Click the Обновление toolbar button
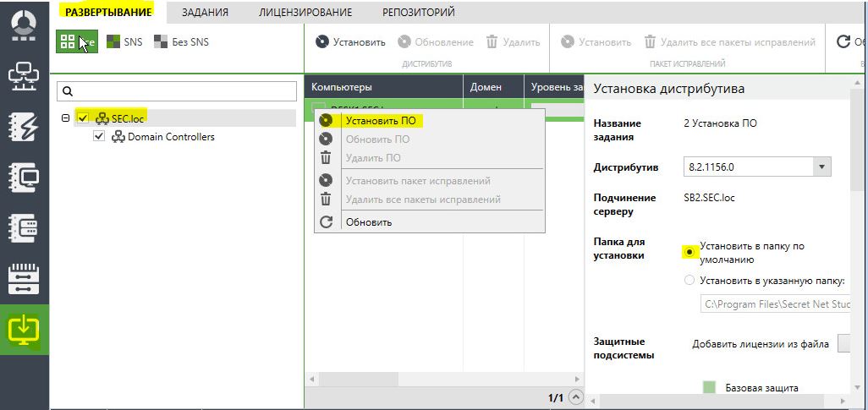The width and height of the screenshot is (868, 410). 436,42
